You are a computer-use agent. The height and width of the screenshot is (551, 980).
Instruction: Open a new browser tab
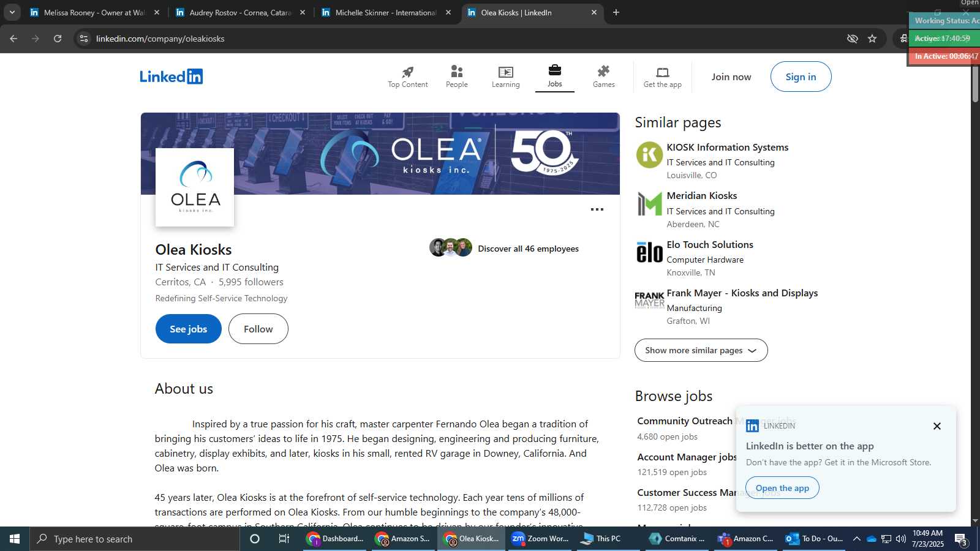pos(616,12)
